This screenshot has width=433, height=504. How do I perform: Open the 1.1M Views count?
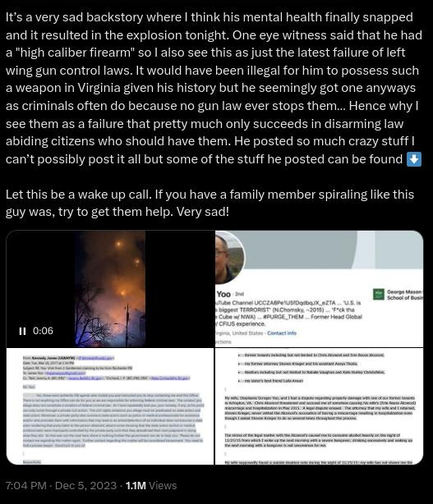click(151, 485)
